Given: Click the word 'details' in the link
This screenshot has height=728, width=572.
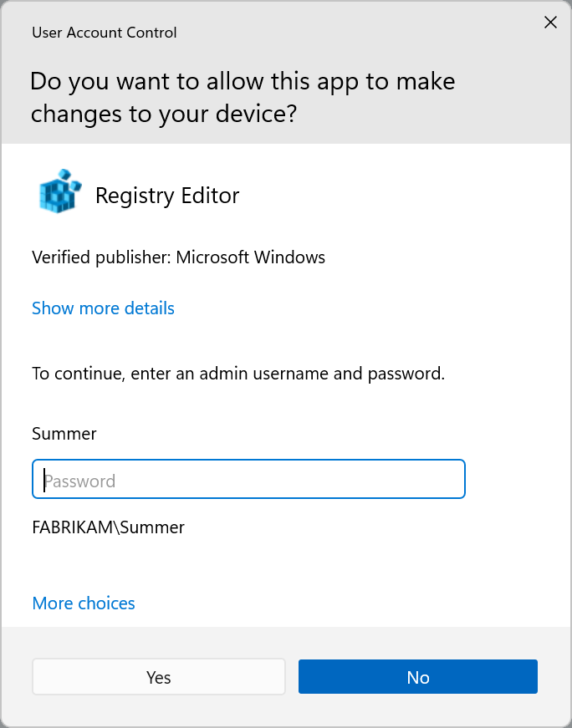Looking at the screenshot, I should pyautogui.click(x=149, y=308).
